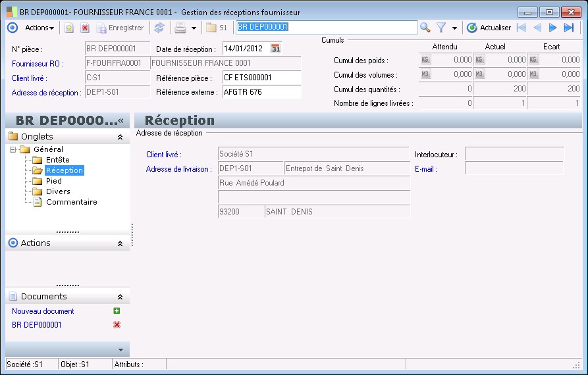Click the Actualiser button
Viewport: 588px width, 375px height.
click(488, 28)
